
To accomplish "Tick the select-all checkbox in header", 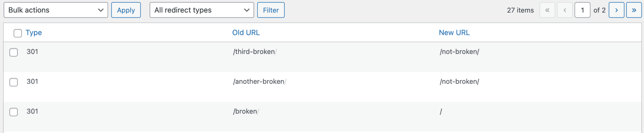I will tap(18, 33).
